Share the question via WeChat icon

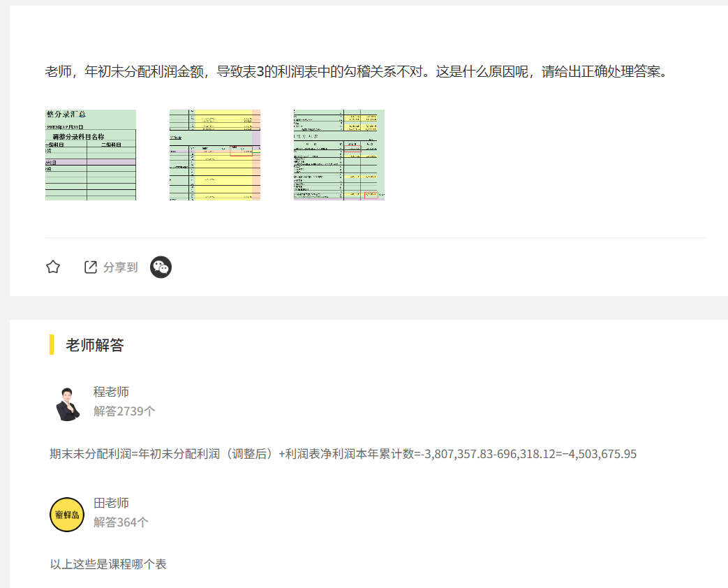[161, 267]
